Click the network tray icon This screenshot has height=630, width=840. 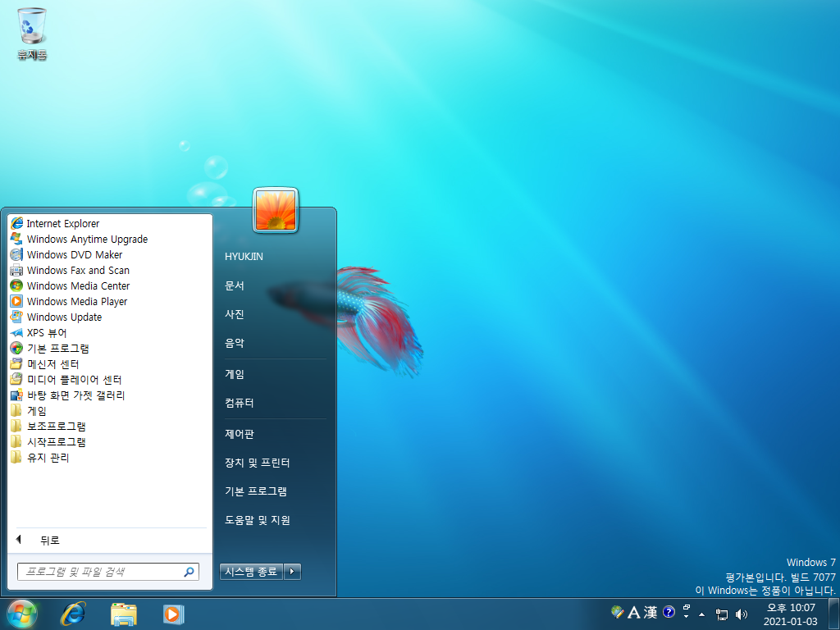(x=722, y=614)
